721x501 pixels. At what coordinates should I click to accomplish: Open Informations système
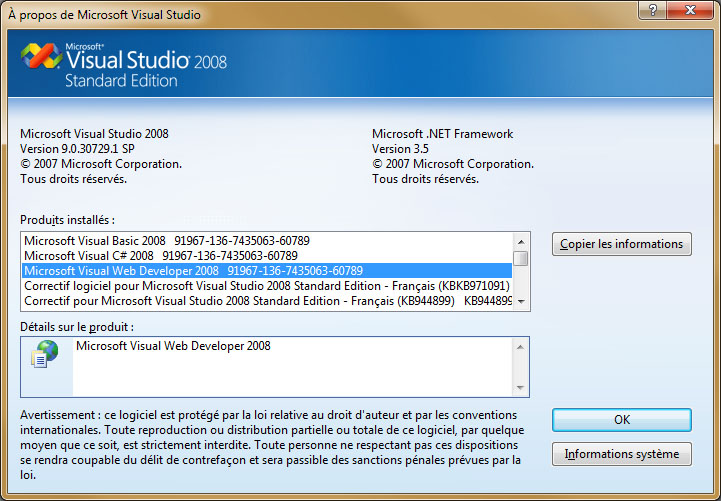(x=622, y=454)
